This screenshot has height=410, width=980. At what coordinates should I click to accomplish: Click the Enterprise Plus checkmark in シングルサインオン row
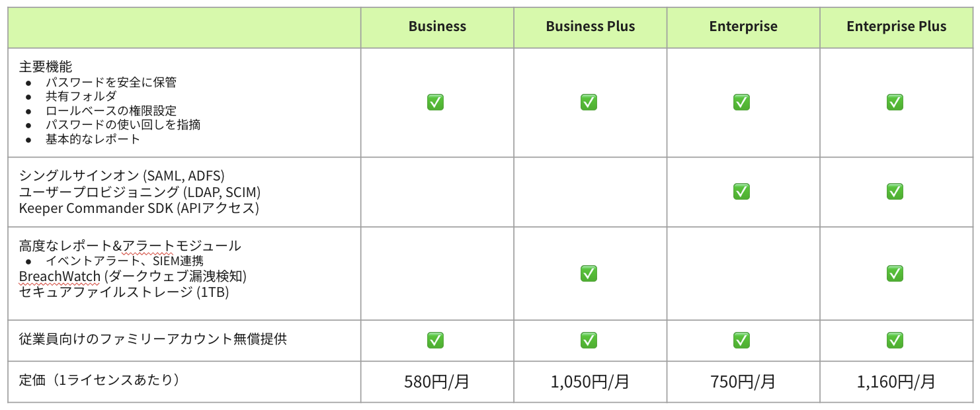pos(895,191)
